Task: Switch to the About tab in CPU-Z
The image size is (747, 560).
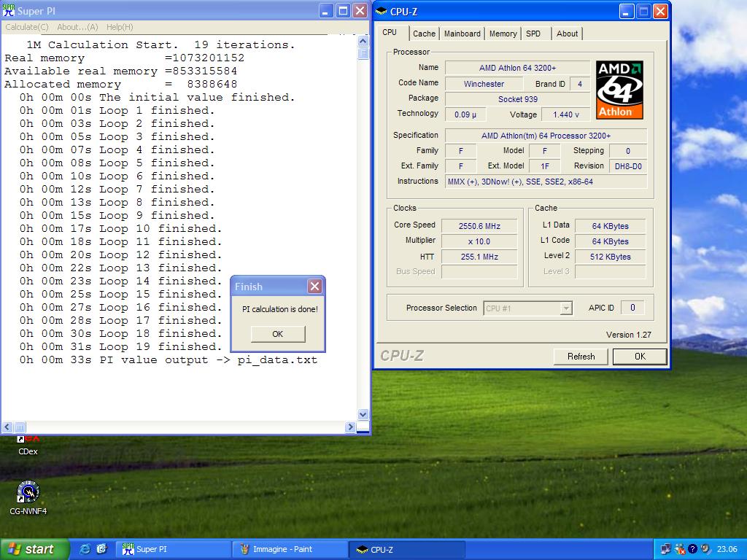Action: 567,34
